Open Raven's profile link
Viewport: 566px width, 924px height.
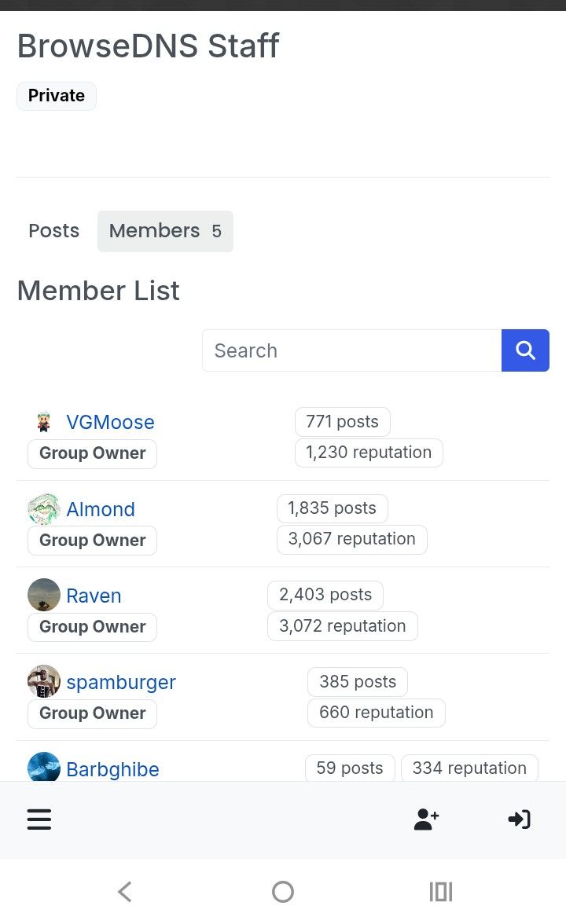point(94,596)
